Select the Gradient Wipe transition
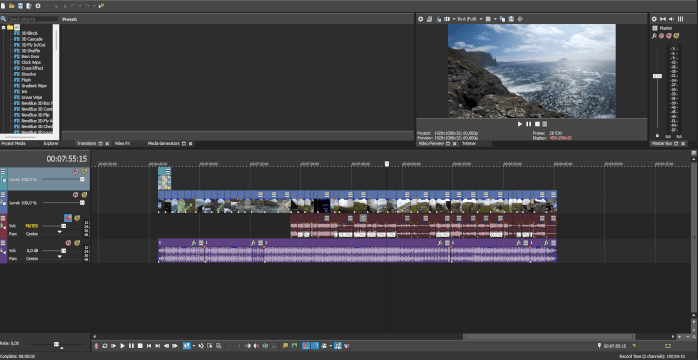Viewport: 698px width, 360px height. tap(34, 85)
